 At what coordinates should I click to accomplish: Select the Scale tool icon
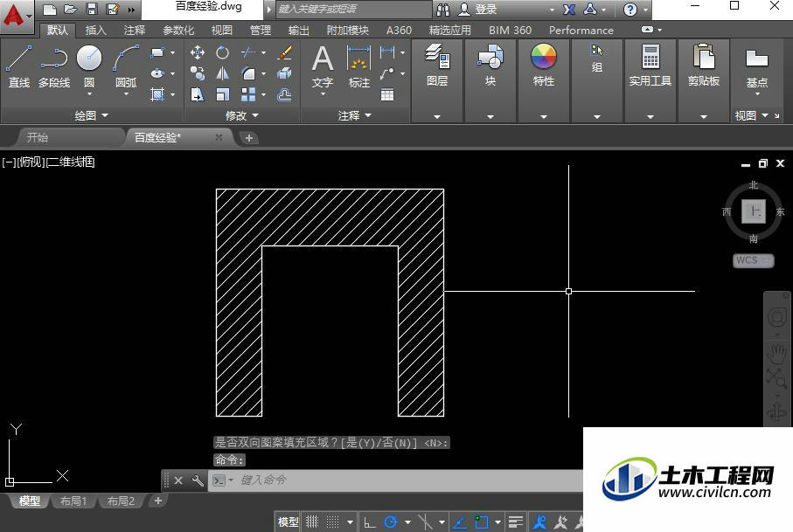pyautogui.click(x=222, y=94)
